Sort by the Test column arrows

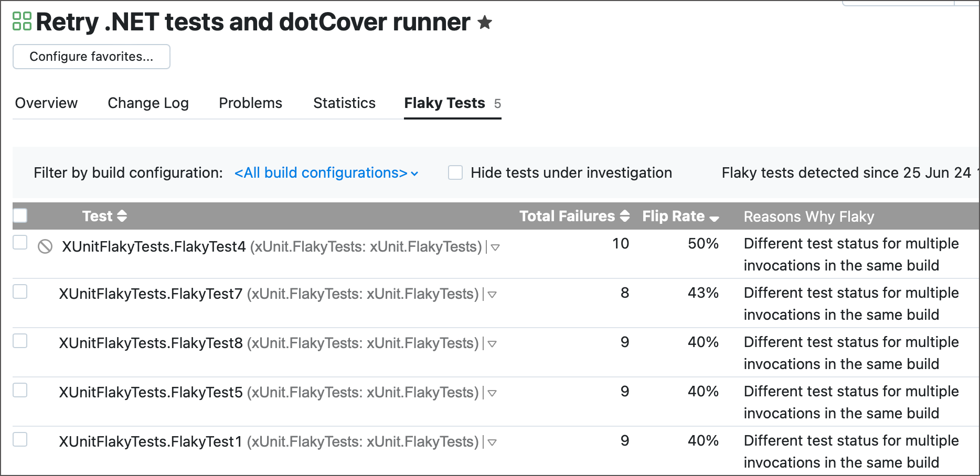click(122, 216)
